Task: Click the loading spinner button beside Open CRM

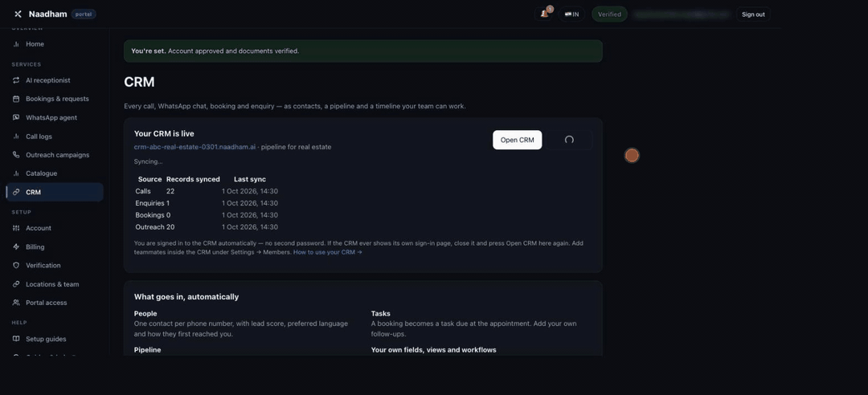Action: tap(569, 140)
